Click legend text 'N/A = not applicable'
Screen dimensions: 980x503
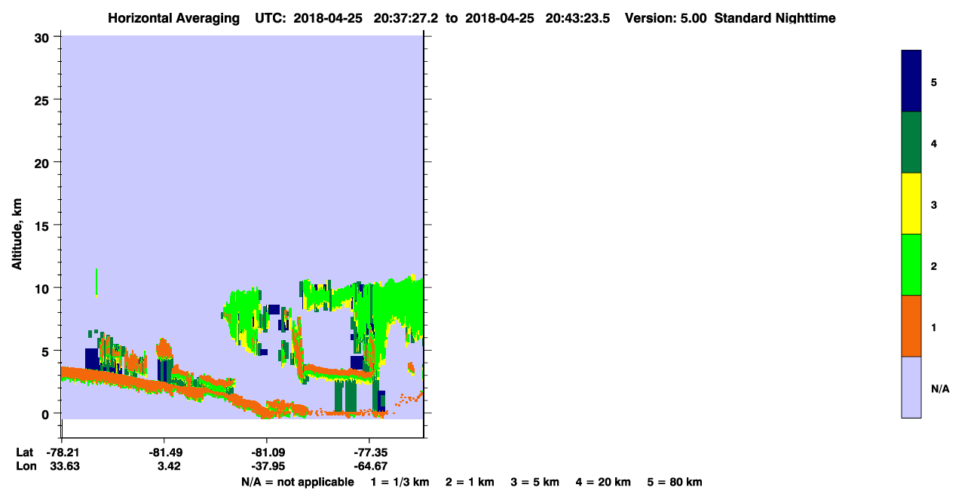click(297, 482)
